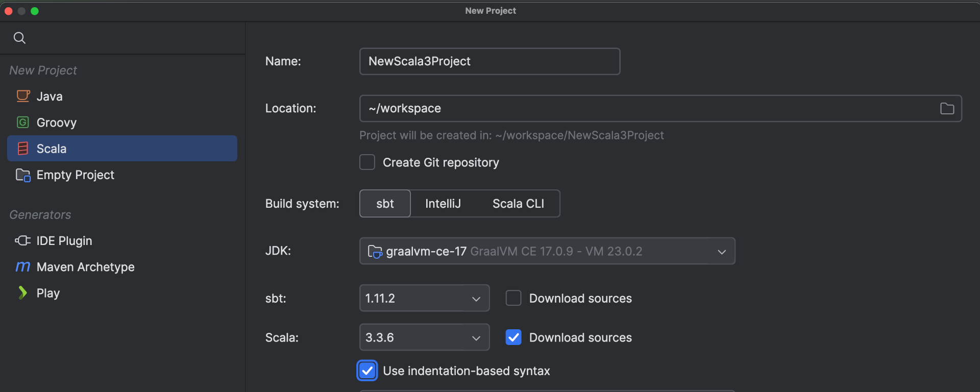Click the Empty Project folder icon
Viewport: 980px width, 392px height.
click(x=23, y=175)
